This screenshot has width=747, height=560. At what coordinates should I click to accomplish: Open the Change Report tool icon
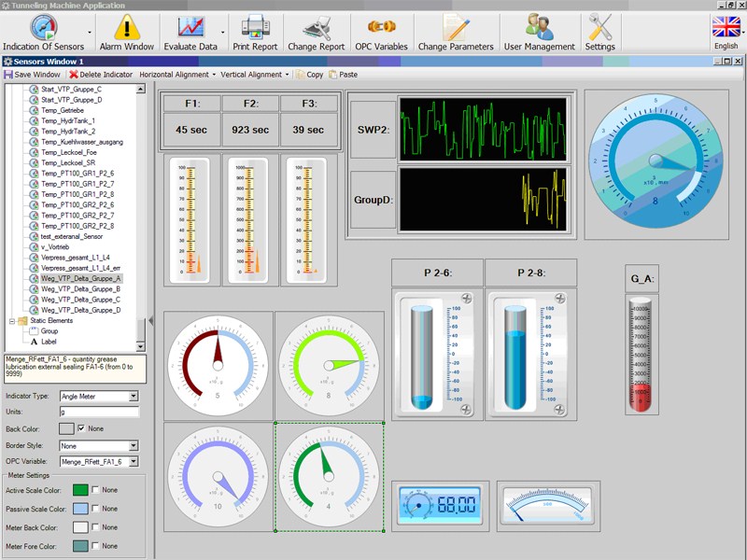(x=317, y=28)
